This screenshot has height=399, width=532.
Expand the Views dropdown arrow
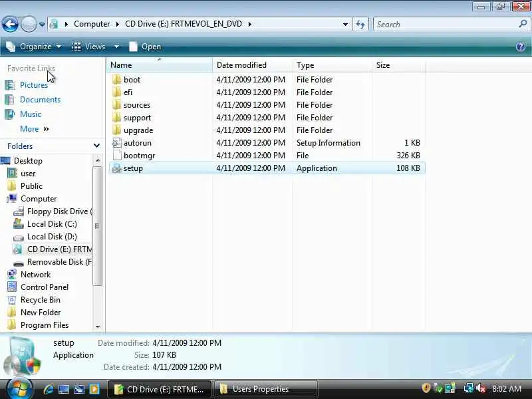116,47
